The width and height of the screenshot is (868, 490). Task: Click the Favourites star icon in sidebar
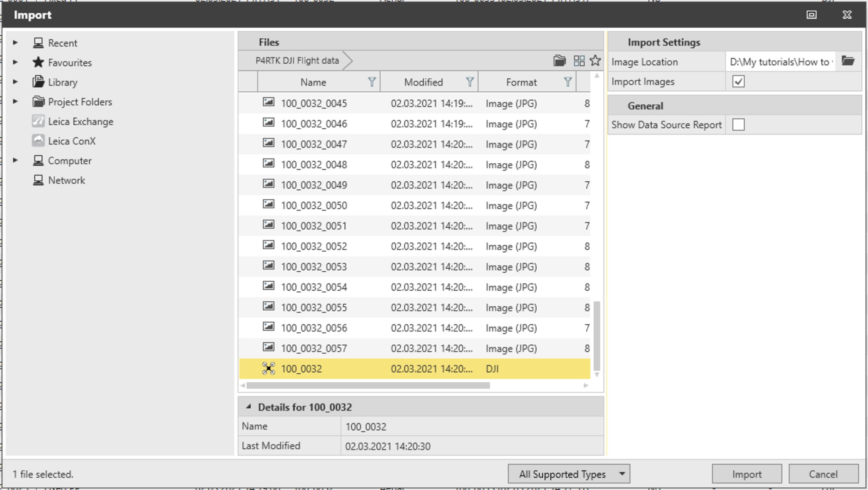pyautogui.click(x=38, y=62)
